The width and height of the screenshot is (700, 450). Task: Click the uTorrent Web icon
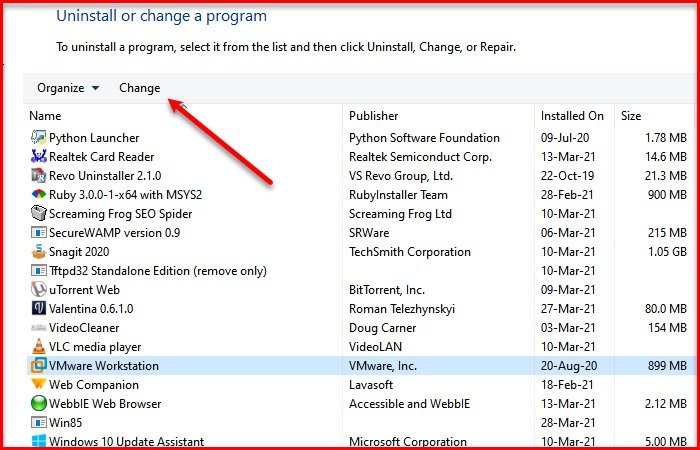[x=39, y=290]
